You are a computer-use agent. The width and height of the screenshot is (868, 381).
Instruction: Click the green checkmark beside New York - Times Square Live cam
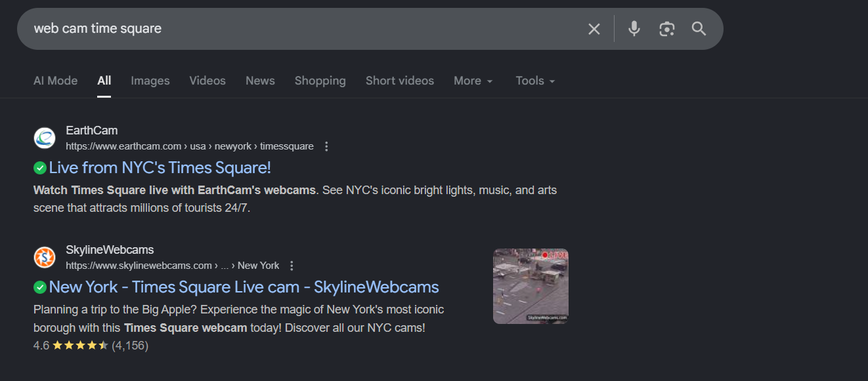[x=40, y=287]
